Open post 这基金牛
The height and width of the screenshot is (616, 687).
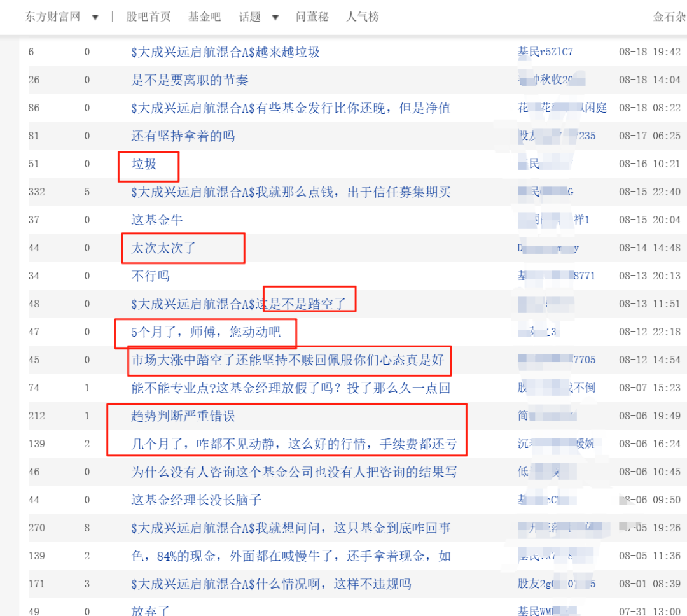157,220
